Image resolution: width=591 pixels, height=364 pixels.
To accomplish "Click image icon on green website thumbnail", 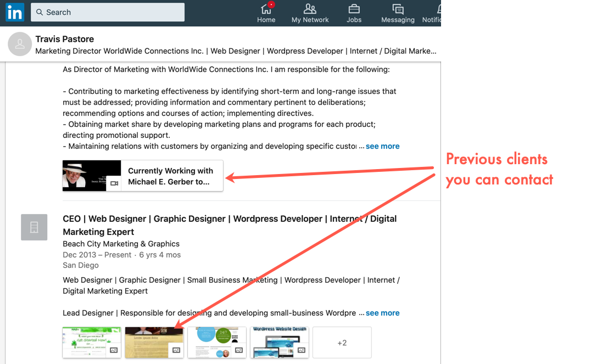I will point(114,350).
